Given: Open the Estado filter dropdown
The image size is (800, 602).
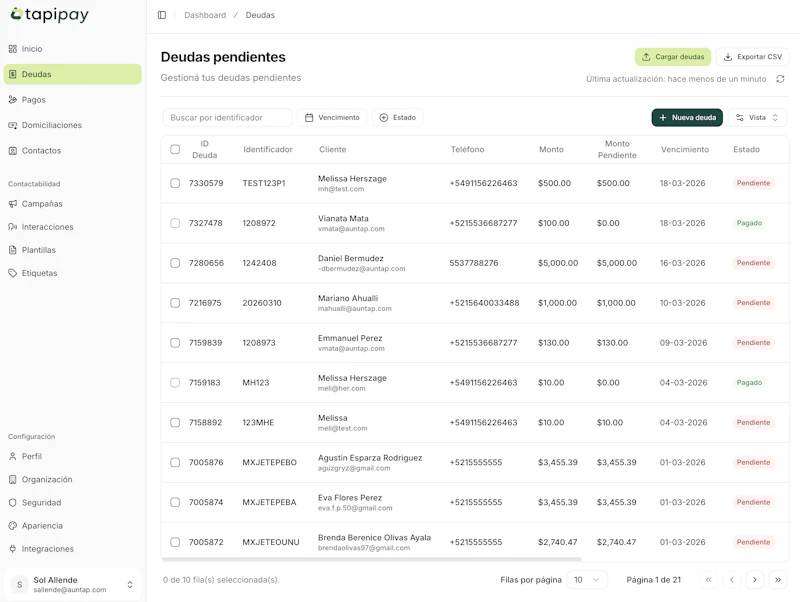Looking at the screenshot, I should click(397, 117).
